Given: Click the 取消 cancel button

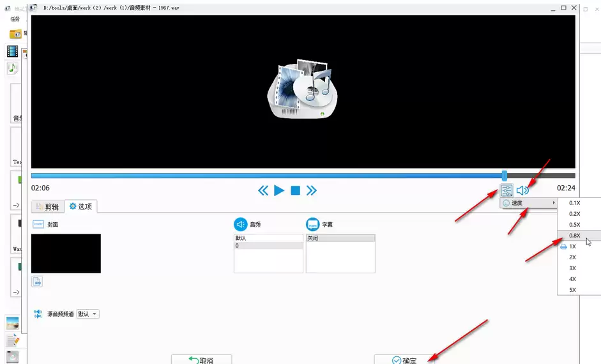Looking at the screenshot, I should tap(202, 360).
